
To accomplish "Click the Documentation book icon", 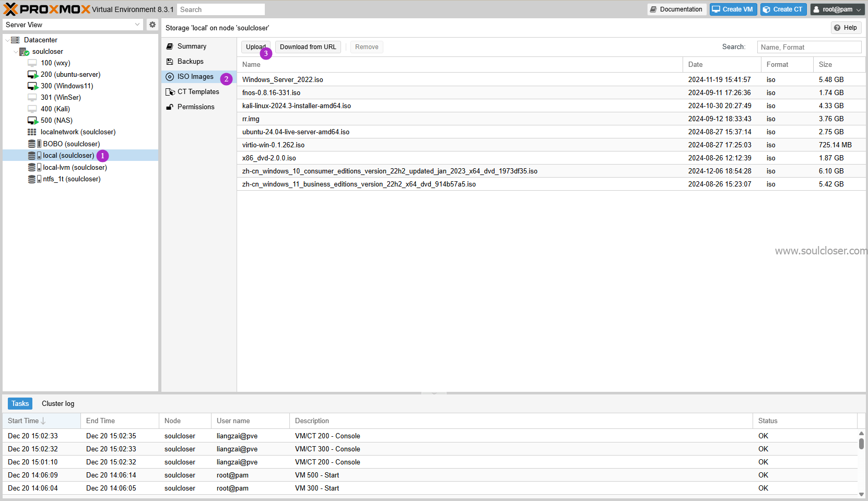I will pos(653,9).
